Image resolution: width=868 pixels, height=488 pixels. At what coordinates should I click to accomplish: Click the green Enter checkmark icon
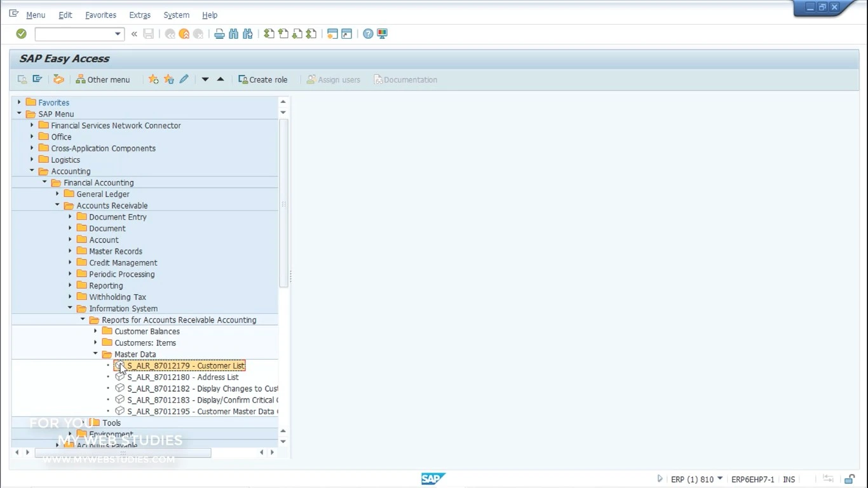point(21,34)
